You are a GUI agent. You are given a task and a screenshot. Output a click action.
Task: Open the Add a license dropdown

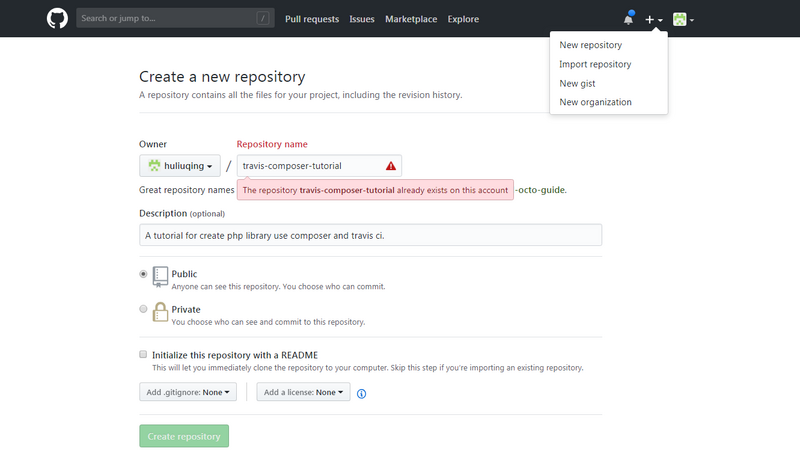click(303, 392)
